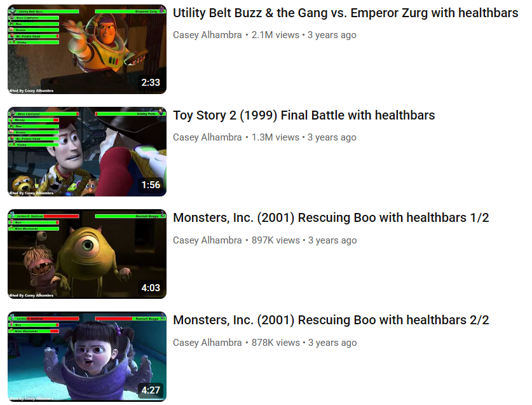532x405 pixels.
Task: Visit Casey Alhambra channel under Toy Story 2 video
Action: tap(207, 137)
